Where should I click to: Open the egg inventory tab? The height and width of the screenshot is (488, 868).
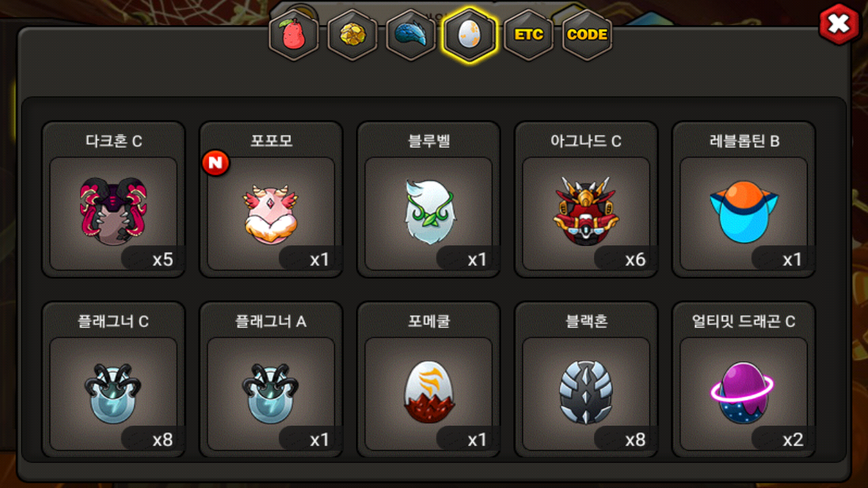point(469,35)
